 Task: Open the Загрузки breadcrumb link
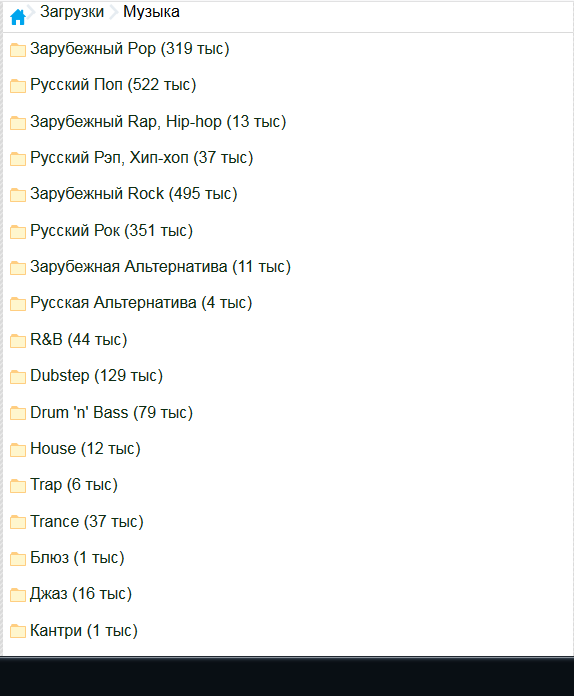(x=72, y=12)
